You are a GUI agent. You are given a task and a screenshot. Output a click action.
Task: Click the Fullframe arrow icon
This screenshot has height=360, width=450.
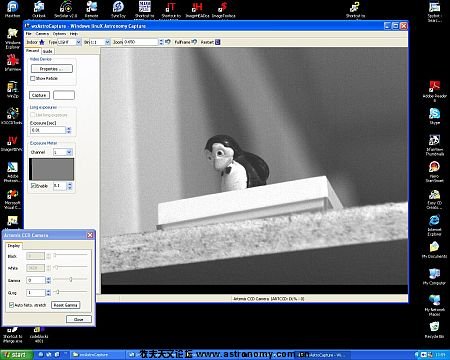(x=194, y=42)
